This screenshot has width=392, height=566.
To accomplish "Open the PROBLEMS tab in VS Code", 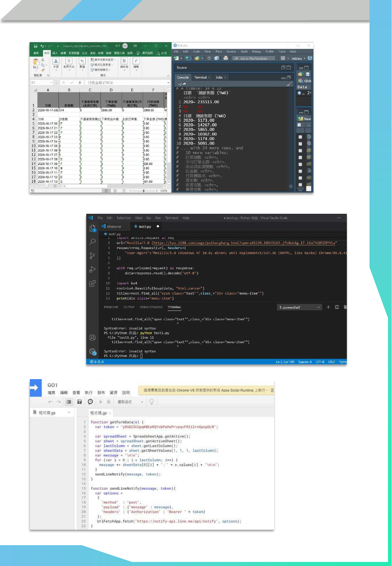I will 111,307.
